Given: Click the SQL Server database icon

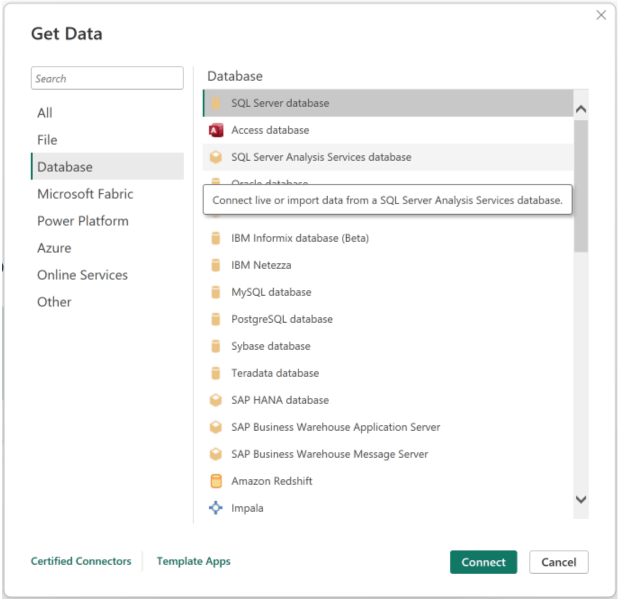Looking at the screenshot, I should tap(215, 103).
